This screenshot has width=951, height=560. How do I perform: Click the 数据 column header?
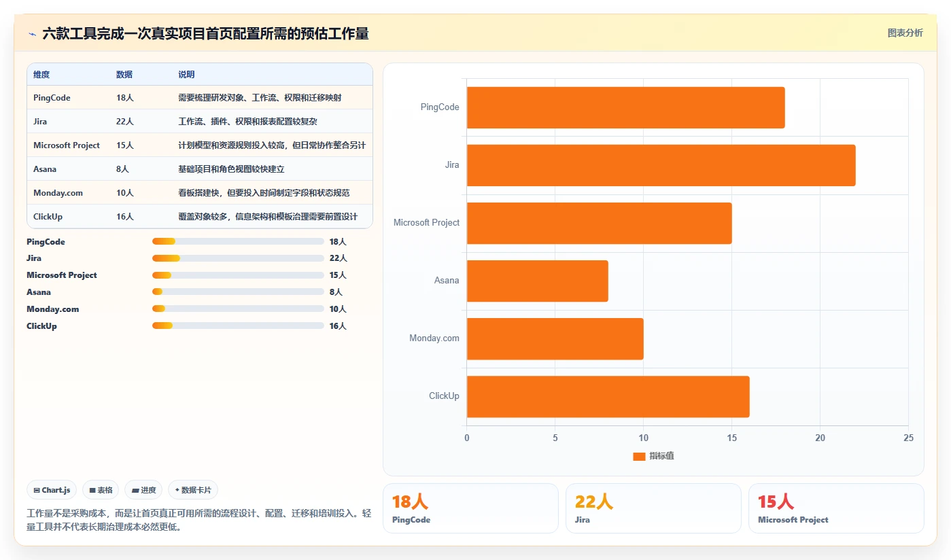click(124, 75)
